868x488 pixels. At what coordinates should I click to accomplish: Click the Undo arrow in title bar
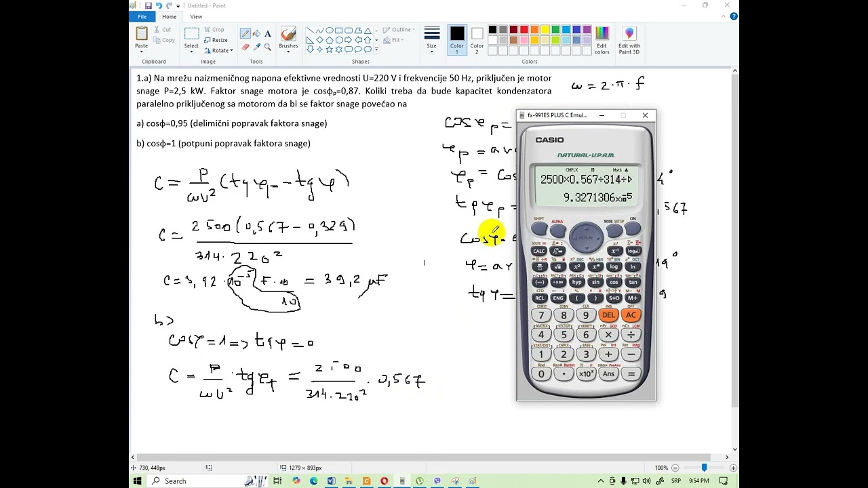(158, 5)
